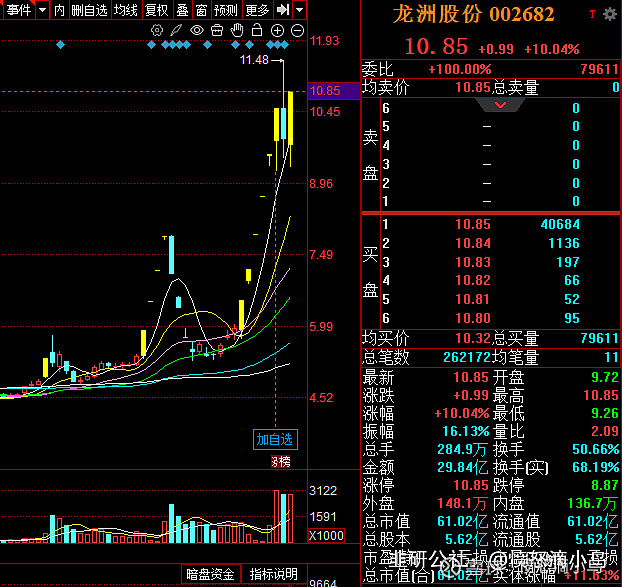Toggle the eye visibility icon
This screenshot has width=622, height=587.
click(x=197, y=31)
